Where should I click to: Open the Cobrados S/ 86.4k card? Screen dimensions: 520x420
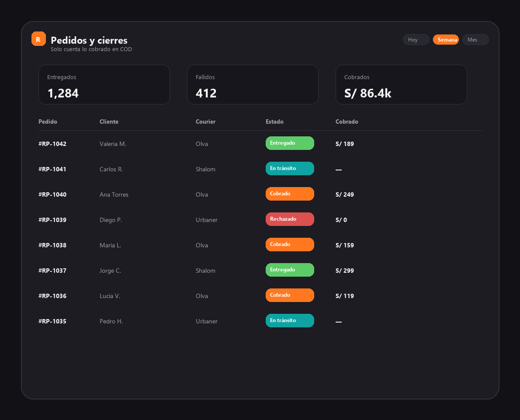point(401,85)
